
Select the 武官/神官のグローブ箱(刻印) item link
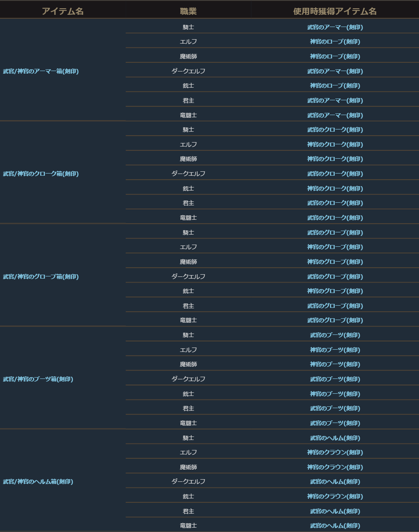coord(41,277)
